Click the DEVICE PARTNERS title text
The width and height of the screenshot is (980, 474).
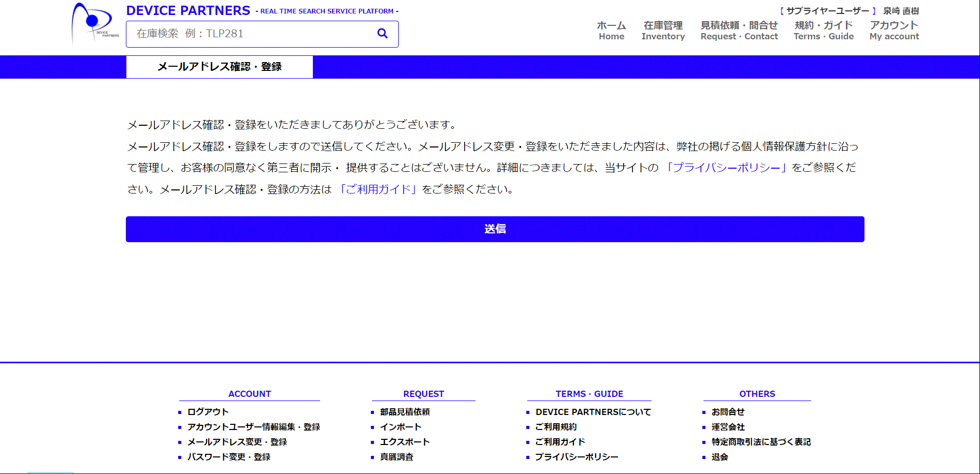coord(188,10)
